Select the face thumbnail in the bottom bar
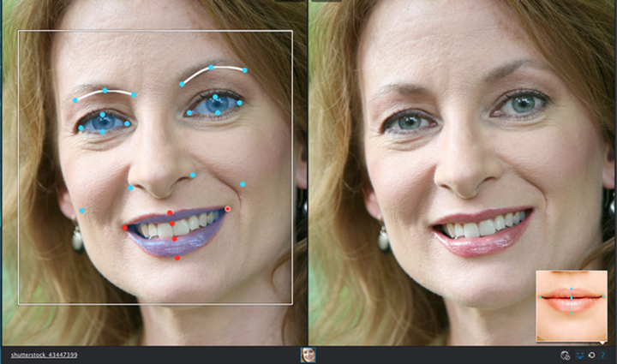617x364 pixels. [x=308, y=355]
